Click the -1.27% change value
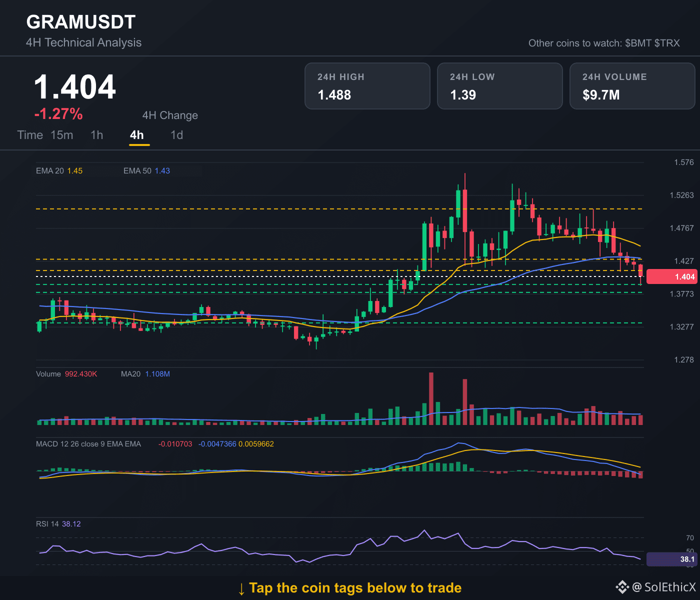 click(58, 114)
